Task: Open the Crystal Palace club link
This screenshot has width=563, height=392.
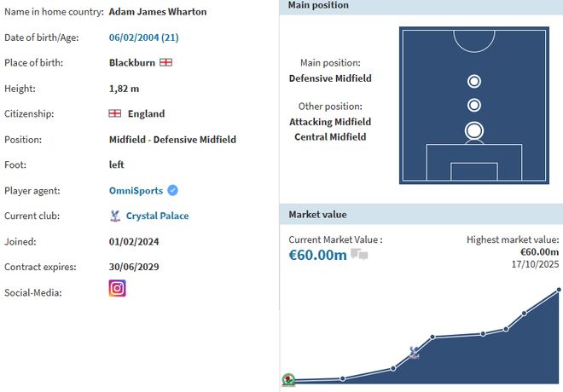Action: pos(157,216)
